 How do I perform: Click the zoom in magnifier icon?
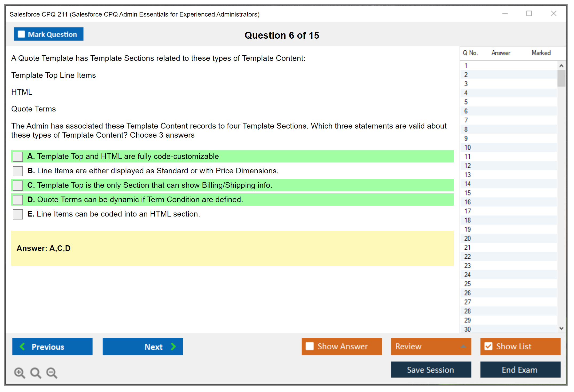tap(19, 373)
